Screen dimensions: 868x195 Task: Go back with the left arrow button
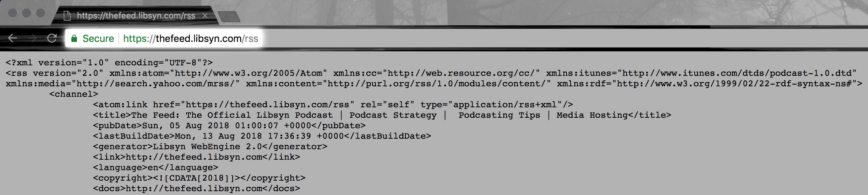pyautogui.click(x=13, y=38)
